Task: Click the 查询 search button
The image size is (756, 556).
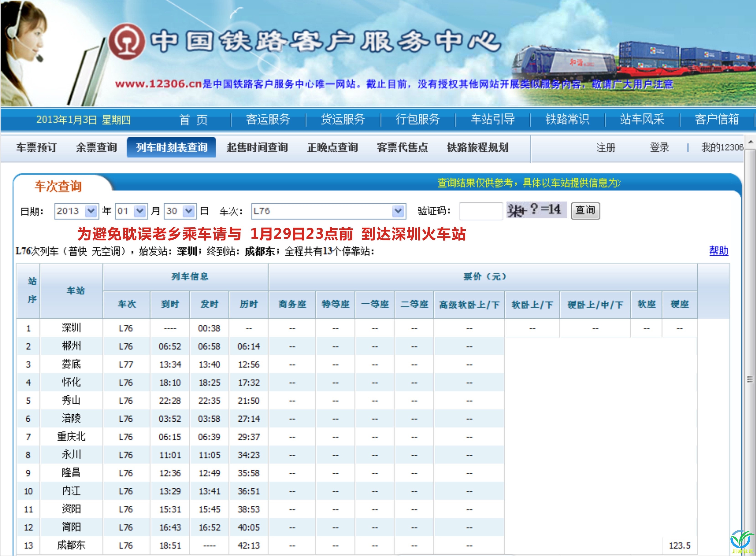Action: pyautogui.click(x=585, y=210)
